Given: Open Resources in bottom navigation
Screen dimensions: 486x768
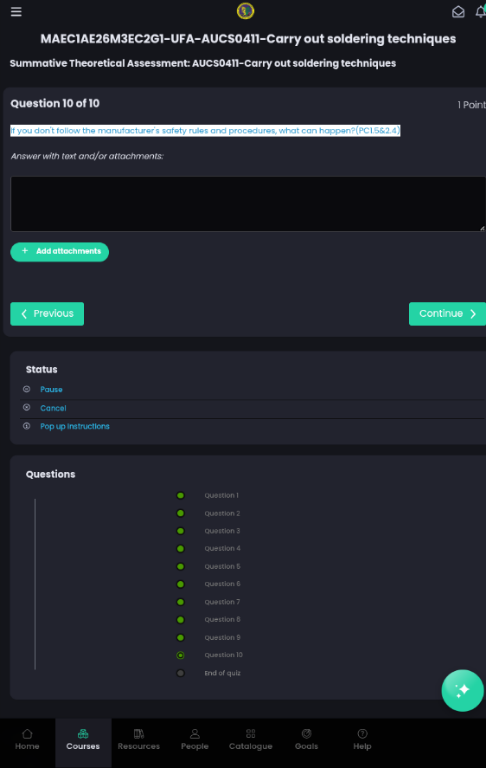Looking at the screenshot, I should pyautogui.click(x=139, y=740).
